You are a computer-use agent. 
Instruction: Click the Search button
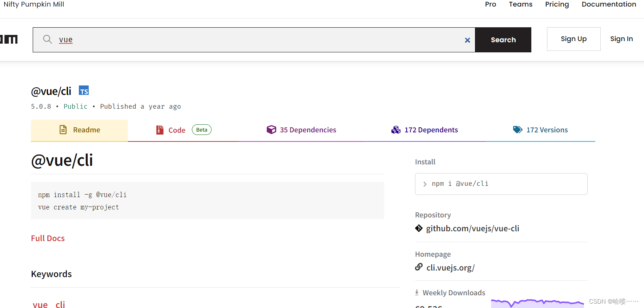tap(503, 40)
